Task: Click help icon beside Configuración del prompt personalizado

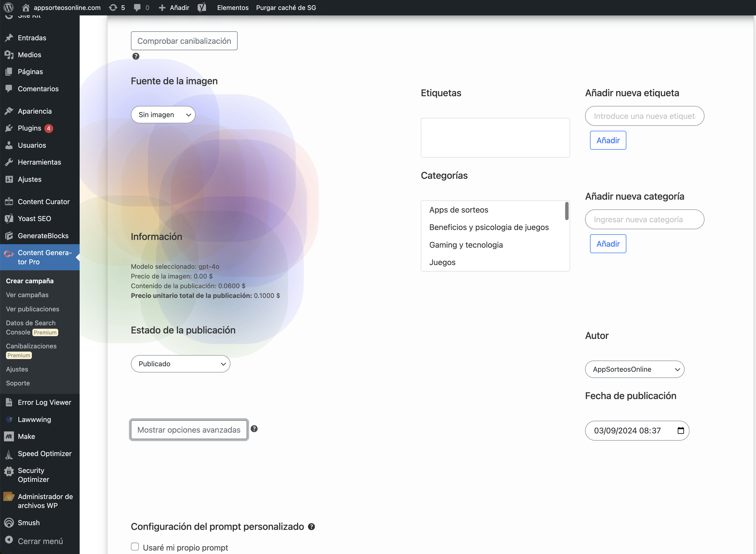Action: [311, 526]
